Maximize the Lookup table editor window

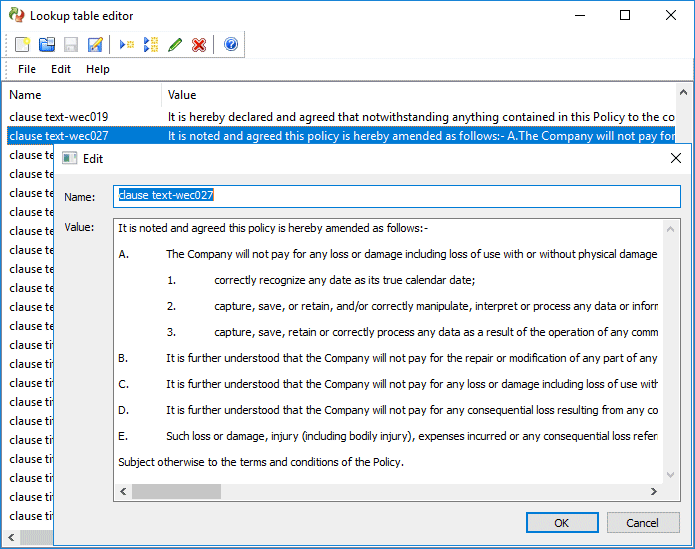625,15
